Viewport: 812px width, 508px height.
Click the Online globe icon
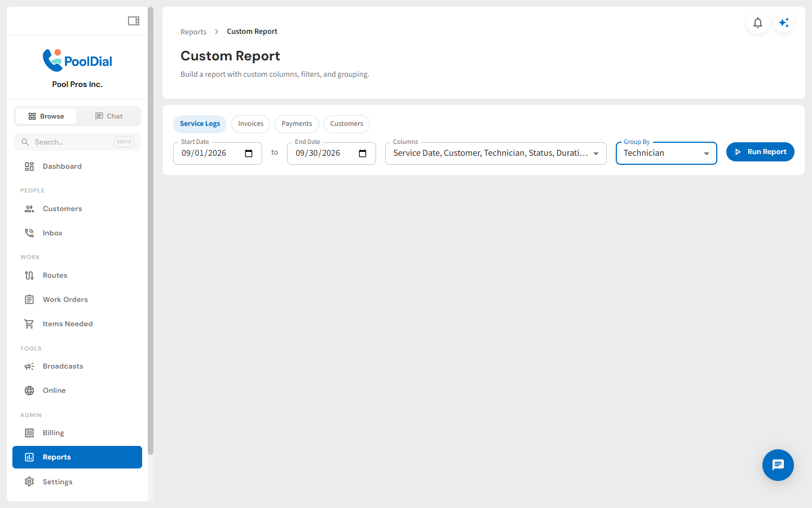[x=29, y=391]
